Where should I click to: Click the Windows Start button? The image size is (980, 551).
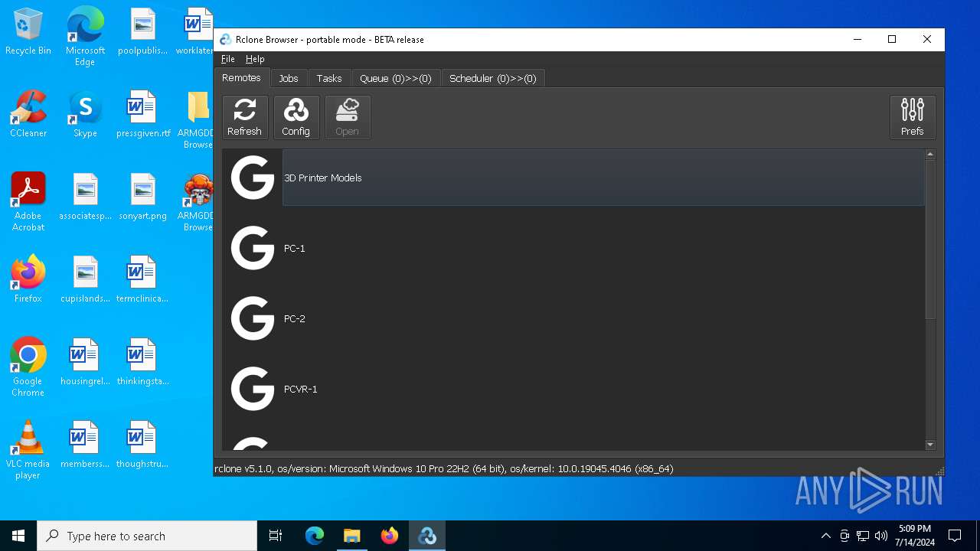[18, 536]
